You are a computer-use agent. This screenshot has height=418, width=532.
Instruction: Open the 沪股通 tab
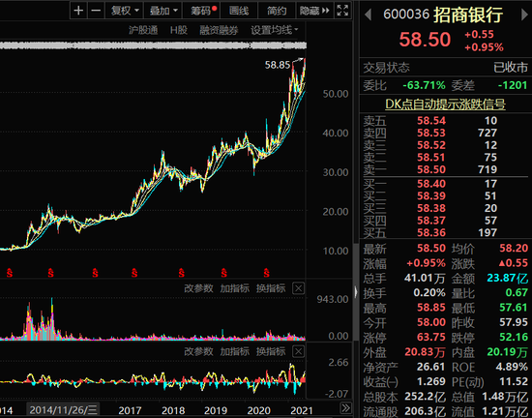(143, 30)
